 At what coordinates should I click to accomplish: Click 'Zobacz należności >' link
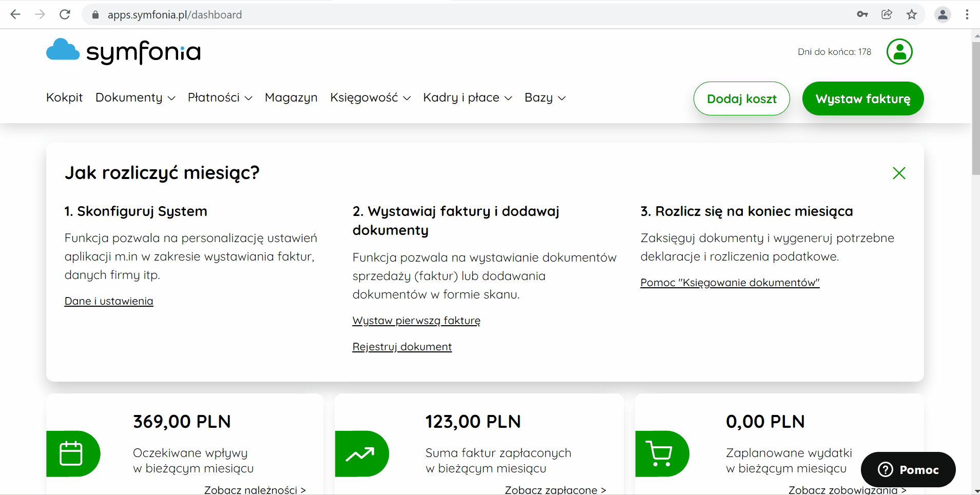pos(255,489)
